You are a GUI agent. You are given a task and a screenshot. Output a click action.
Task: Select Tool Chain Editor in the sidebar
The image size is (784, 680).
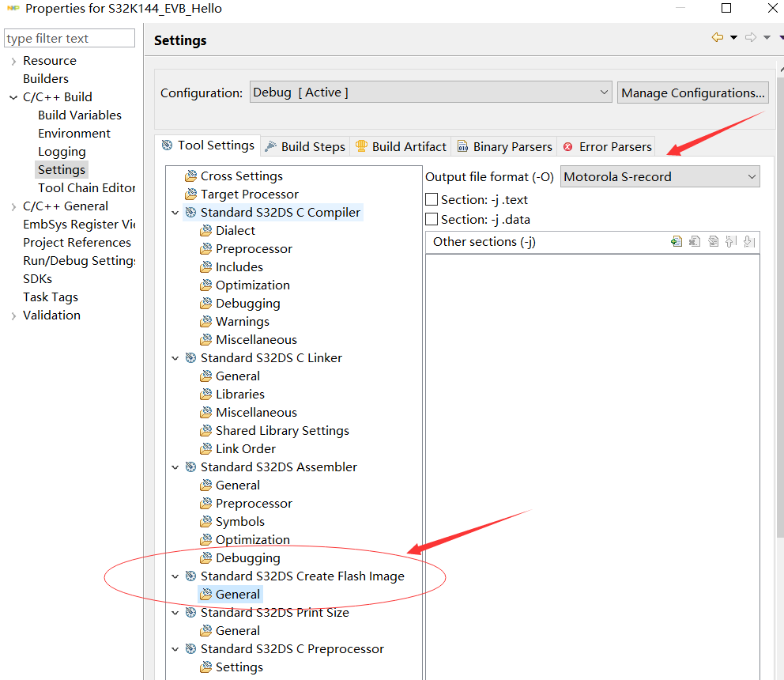(x=86, y=187)
